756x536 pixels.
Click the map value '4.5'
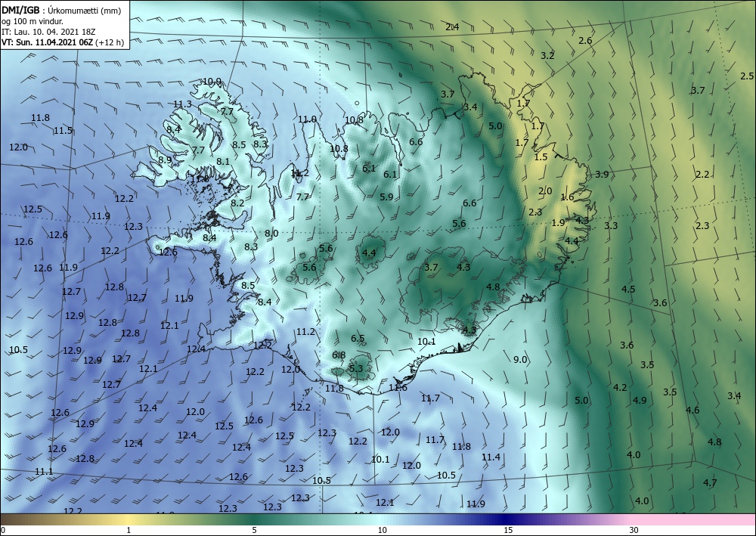click(628, 290)
